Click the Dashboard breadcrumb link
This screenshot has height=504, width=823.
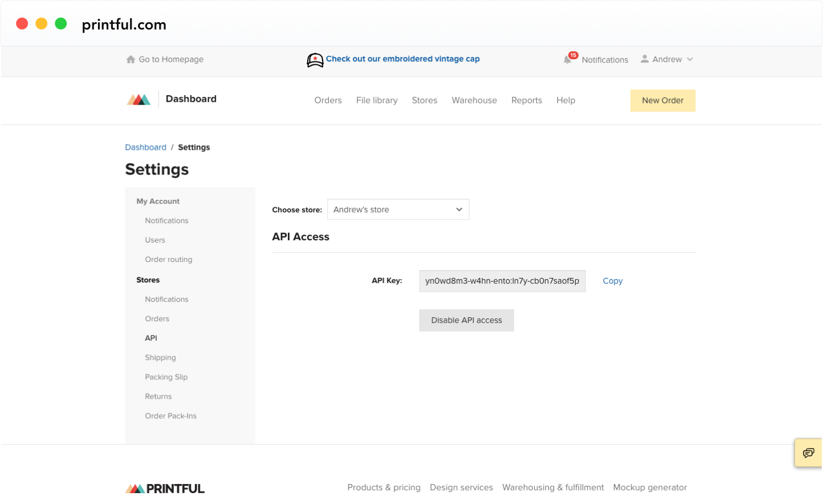click(x=146, y=147)
